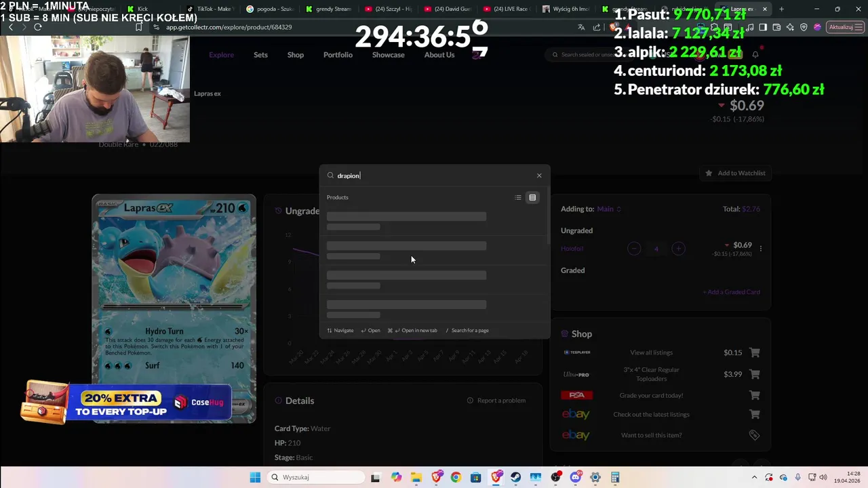The width and height of the screenshot is (868, 488).
Task: Decrease the Holofoil quantity with minus button
Action: tap(634, 249)
